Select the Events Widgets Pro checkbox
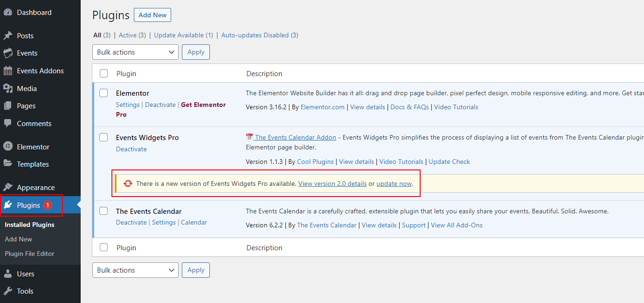Image resolution: width=644 pixels, height=303 pixels. pos(104,138)
